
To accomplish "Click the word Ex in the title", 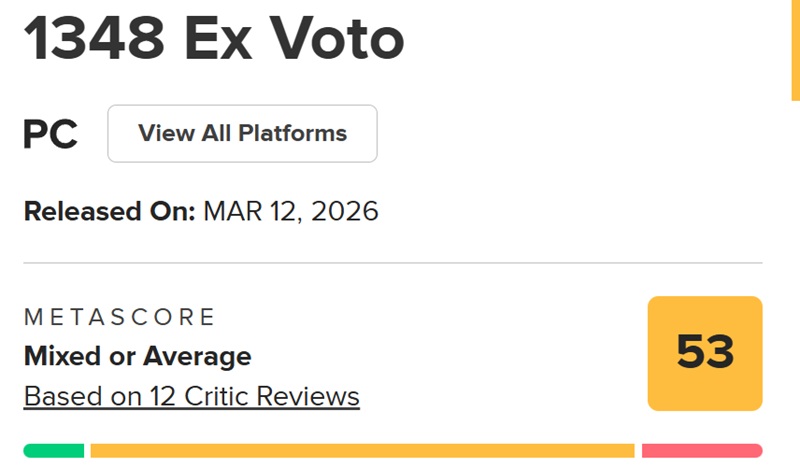I will pyautogui.click(x=212, y=41).
